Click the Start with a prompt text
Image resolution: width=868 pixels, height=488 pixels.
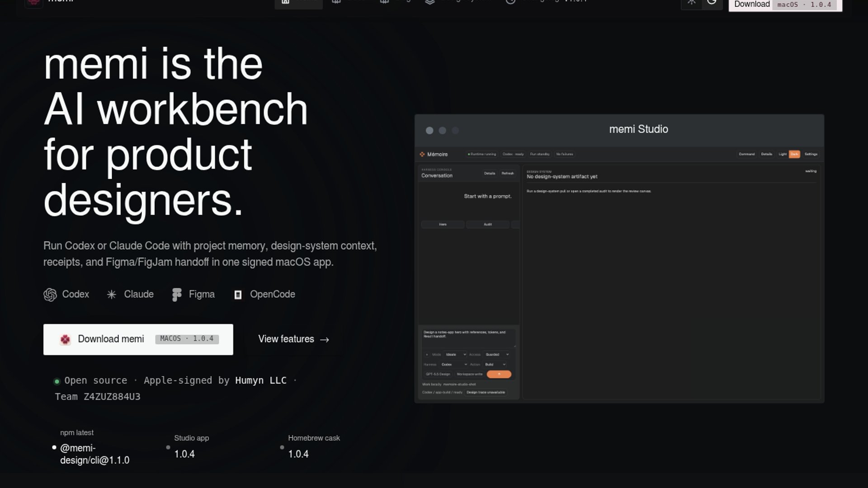pos(488,196)
